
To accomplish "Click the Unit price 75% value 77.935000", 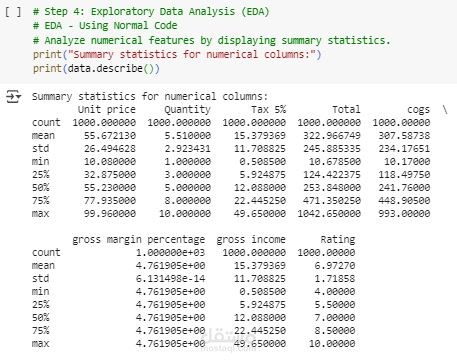I will pyautogui.click(x=110, y=201).
